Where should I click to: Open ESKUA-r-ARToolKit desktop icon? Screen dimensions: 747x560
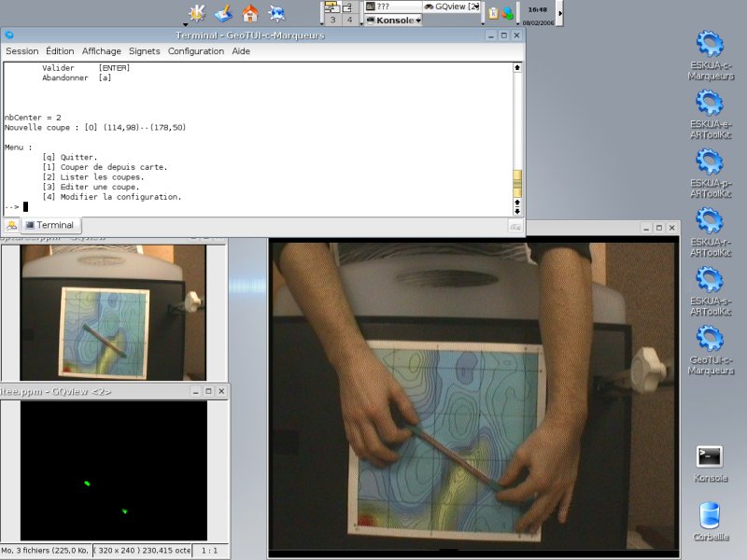[x=711, y=232]
